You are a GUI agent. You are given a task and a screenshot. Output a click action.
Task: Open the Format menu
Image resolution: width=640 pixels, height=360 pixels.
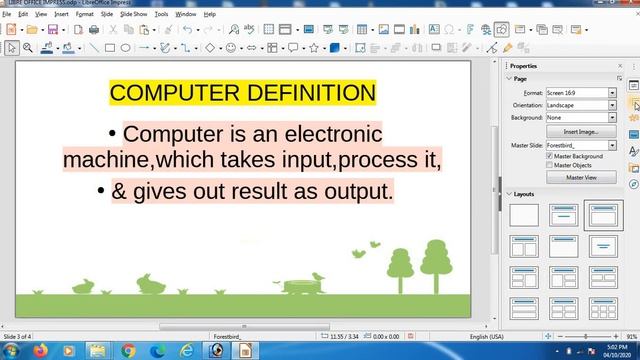point(84,14)
